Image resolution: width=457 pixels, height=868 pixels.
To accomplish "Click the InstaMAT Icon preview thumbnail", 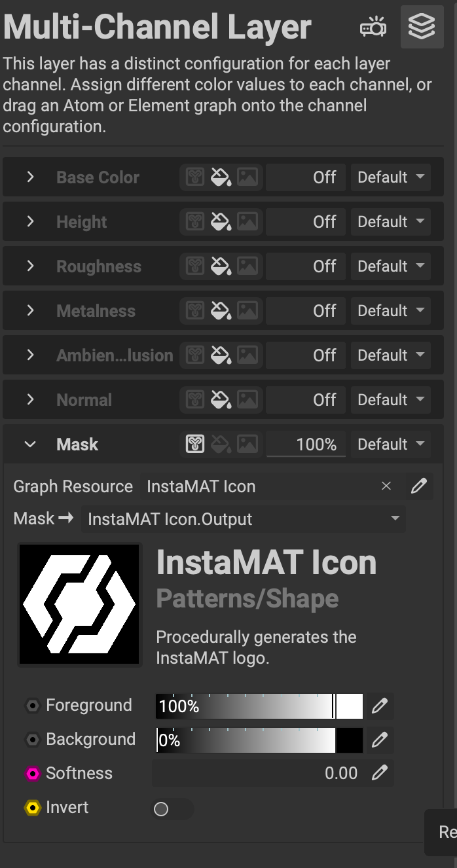I will point(79,604).
